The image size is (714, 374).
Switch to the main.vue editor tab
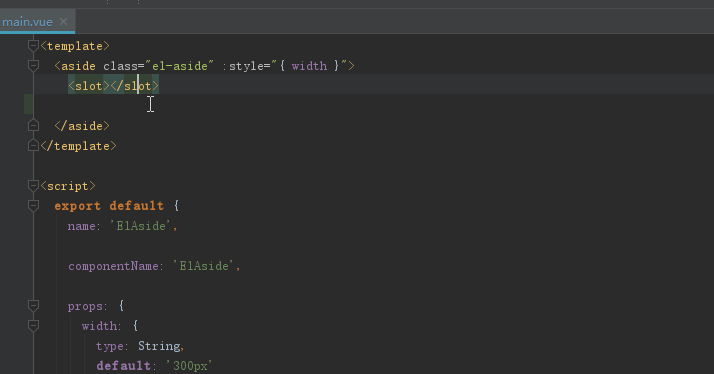[27, 21]
